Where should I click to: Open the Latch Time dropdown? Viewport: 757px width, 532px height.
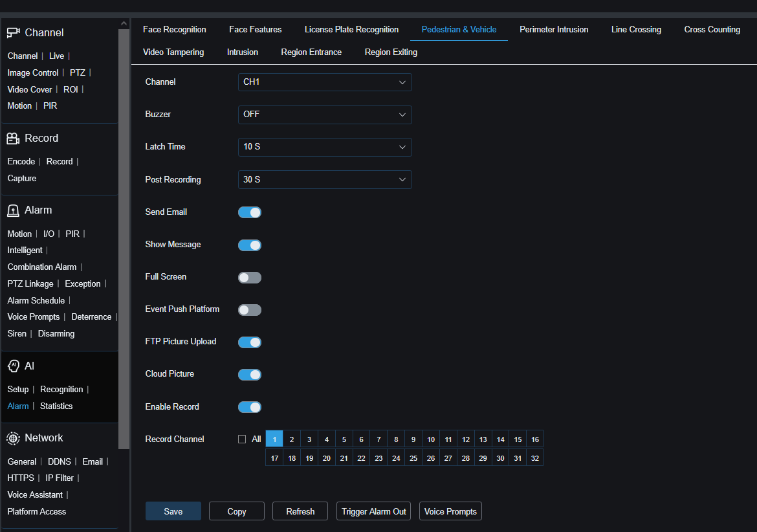click(x=325, y=147)
